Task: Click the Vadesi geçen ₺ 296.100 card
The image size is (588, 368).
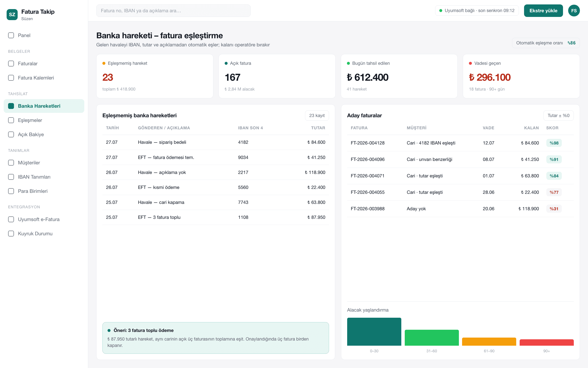Action: coord(521,76)
